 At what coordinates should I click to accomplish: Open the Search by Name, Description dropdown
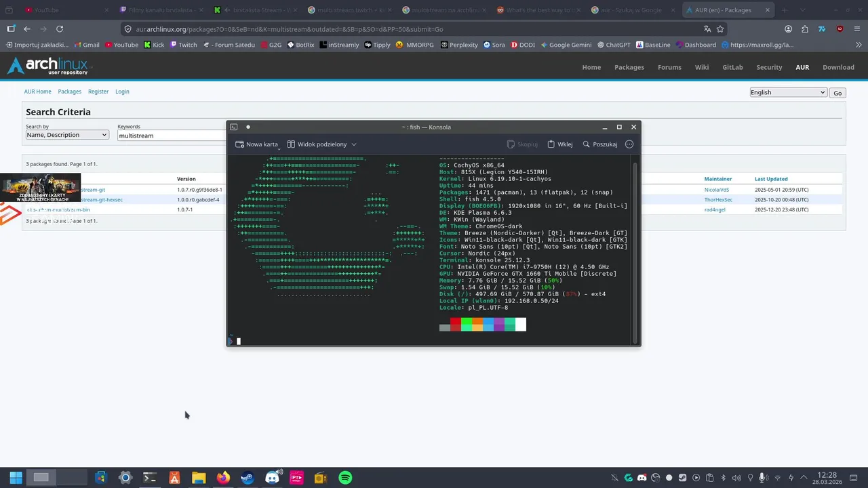[67, 135]
